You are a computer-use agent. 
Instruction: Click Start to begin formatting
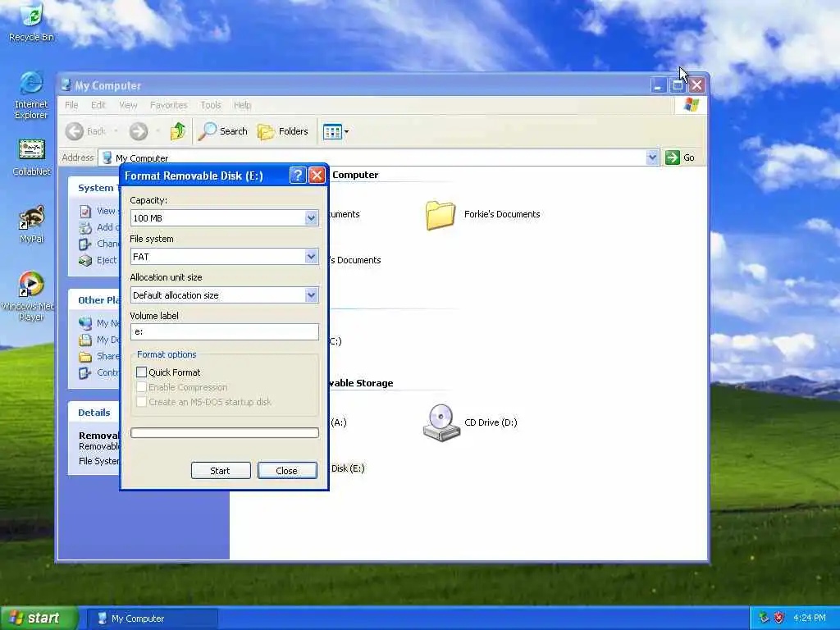(221, 470)
